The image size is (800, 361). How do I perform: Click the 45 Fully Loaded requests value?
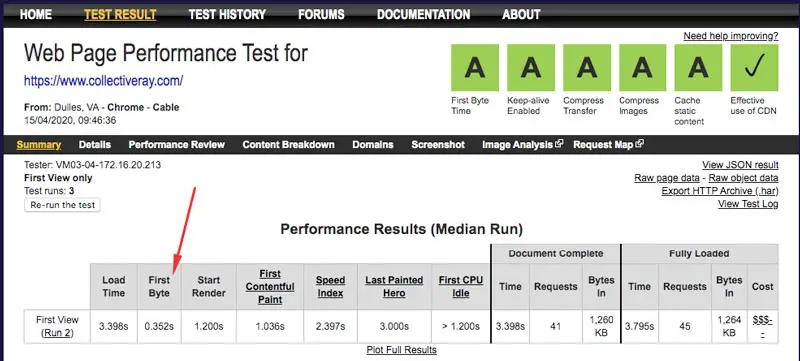coord(685,326)
